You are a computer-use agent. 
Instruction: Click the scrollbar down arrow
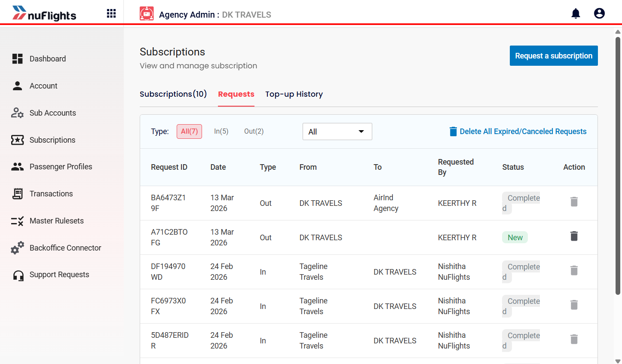618,361
